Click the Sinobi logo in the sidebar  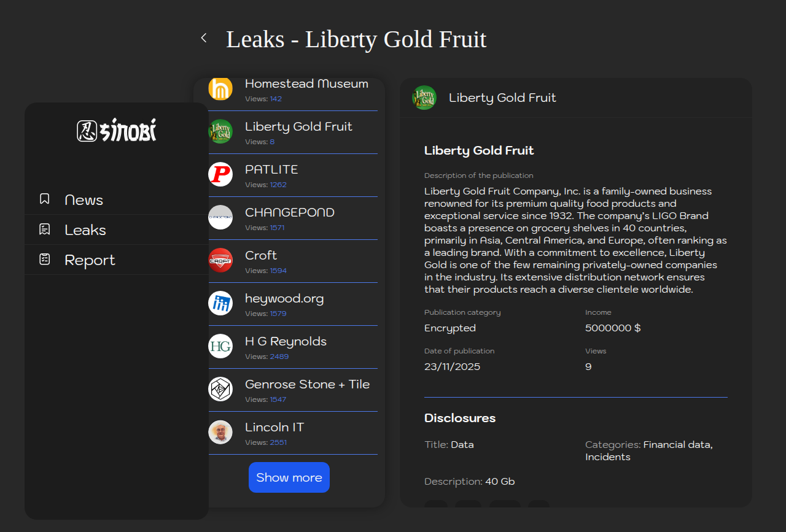coord(117,130)
